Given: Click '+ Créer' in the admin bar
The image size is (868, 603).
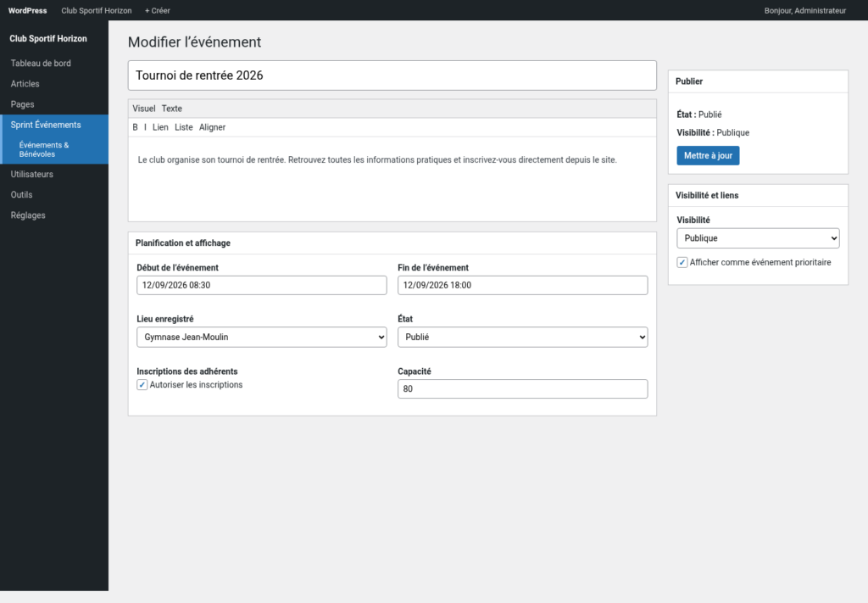Looking at the screenshot, I should (157, 10).
